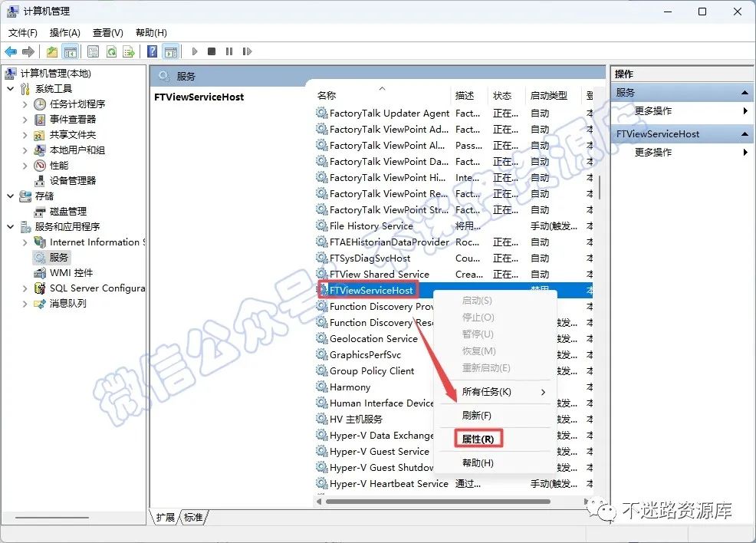Collapse the 服务和应用程序 tree node
This screenshot has width=756, height=543.
click(x=11, y=227)
